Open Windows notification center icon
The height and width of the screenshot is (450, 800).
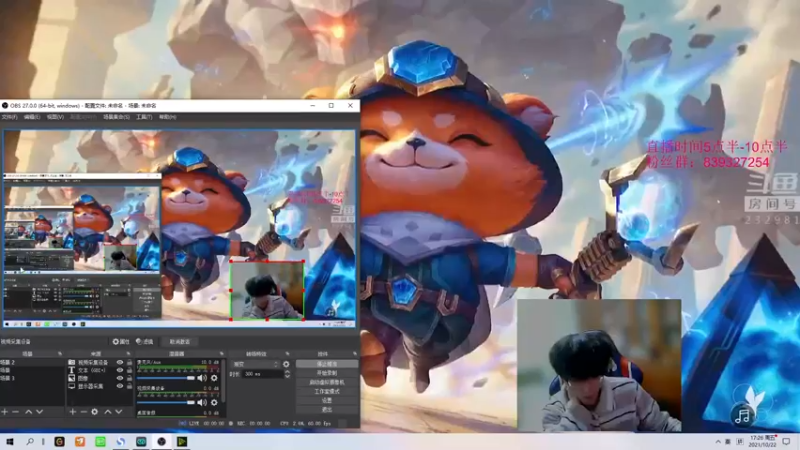[787, 442]
